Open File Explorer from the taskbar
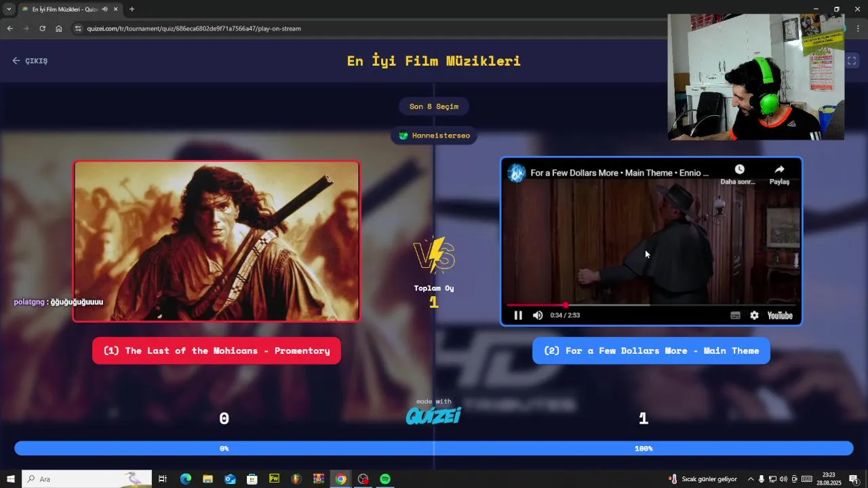The width and height of the screenshot is (868, 488). [x=208, y=479]
